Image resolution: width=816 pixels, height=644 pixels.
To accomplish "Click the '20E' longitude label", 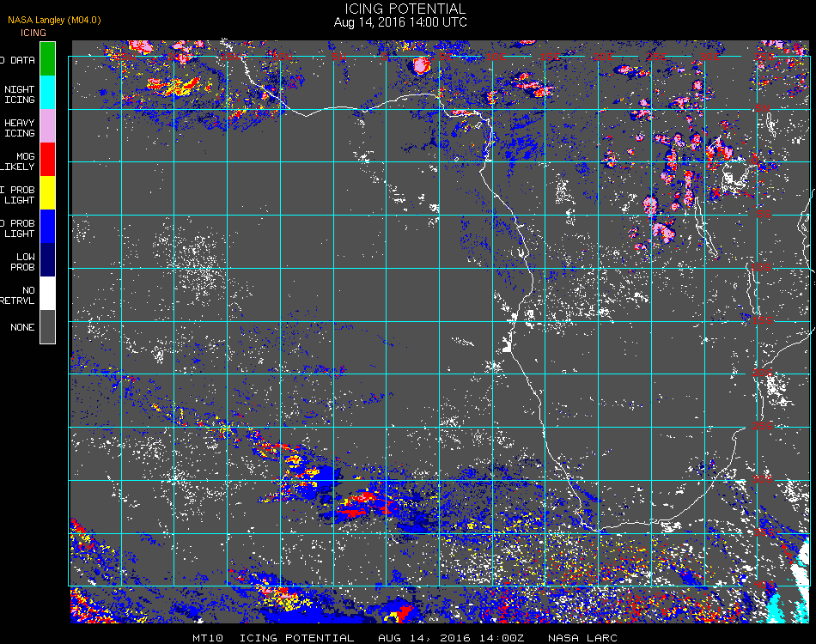I will tap(603, 56).
